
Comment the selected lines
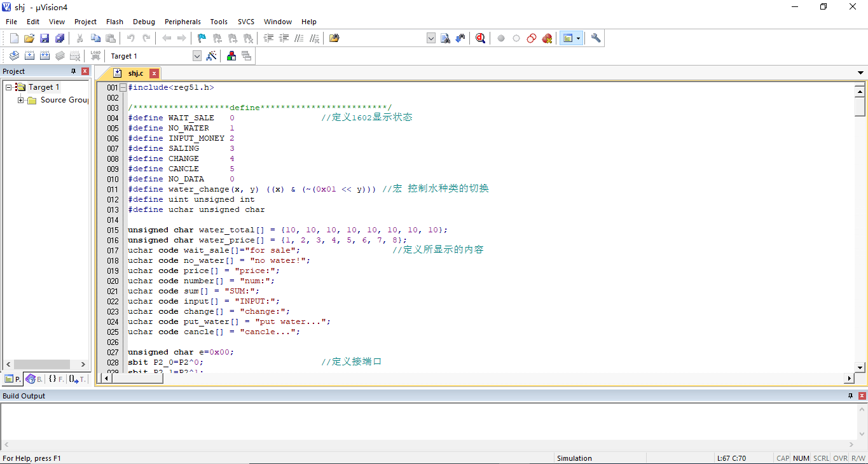(299, 38)
